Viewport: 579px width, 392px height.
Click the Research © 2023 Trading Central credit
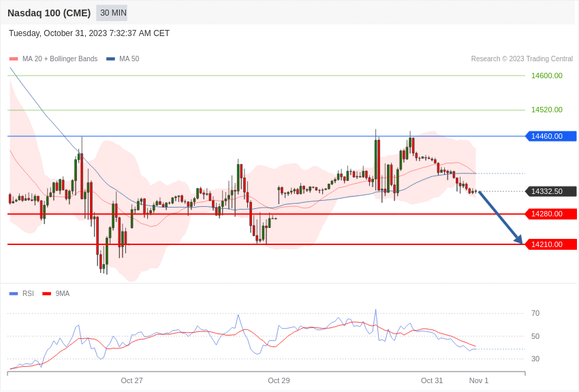[x=522, y=59]
